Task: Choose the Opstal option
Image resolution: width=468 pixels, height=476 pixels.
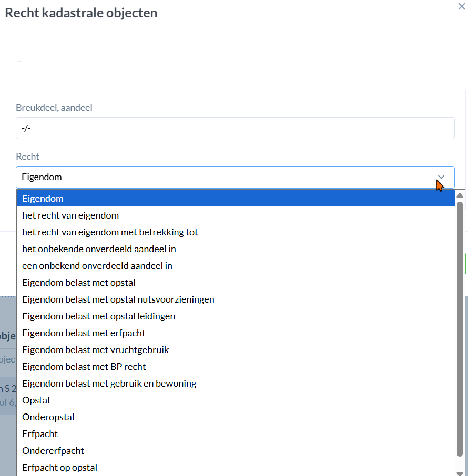Action: pos(36,400)
